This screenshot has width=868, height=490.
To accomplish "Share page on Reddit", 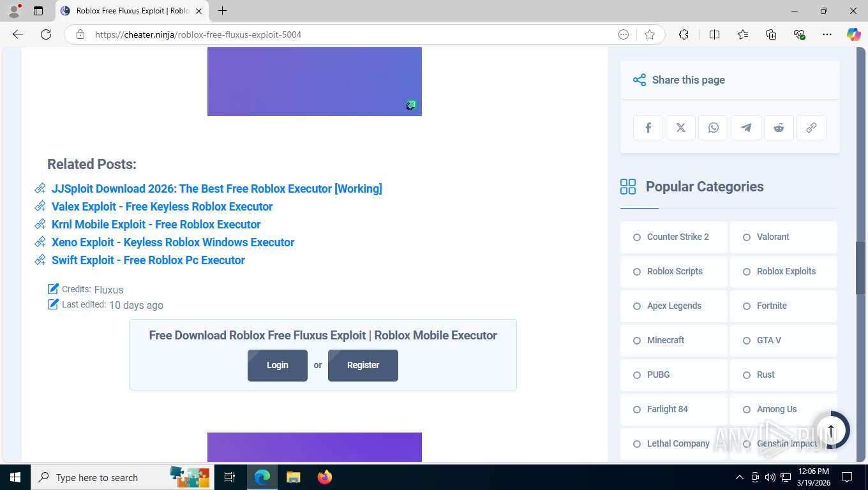I will tap(779, 128).
